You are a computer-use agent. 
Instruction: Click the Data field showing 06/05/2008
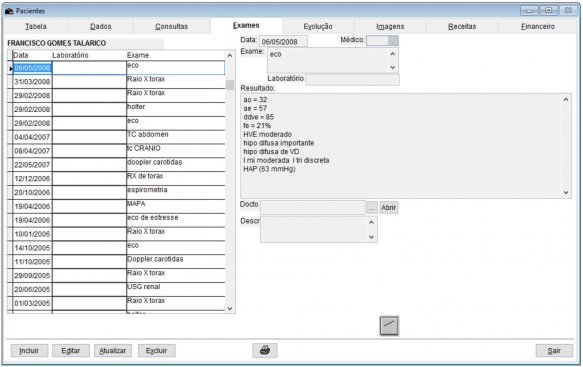point(283,42)
